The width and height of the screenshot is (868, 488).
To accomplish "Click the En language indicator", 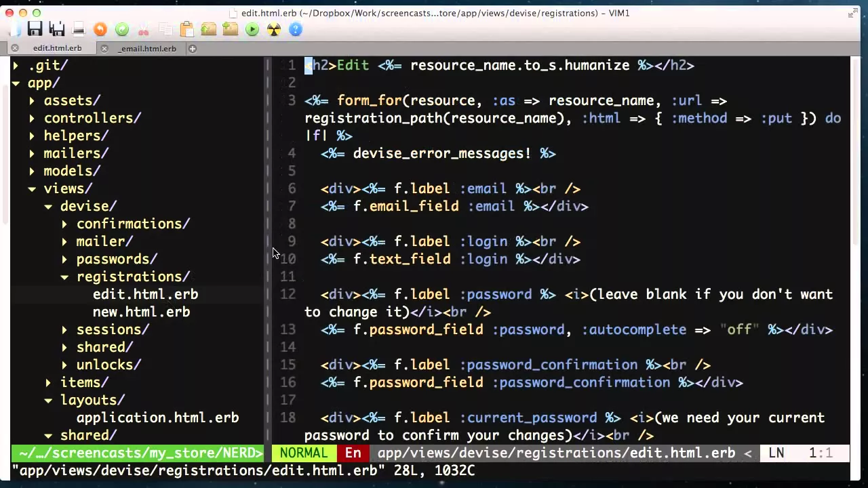I will 353,453.
